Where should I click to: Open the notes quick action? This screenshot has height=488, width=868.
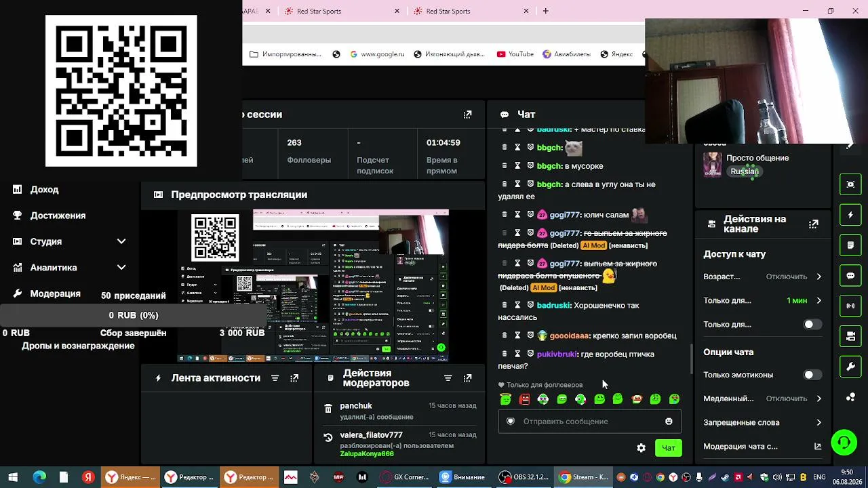point(850,245)
